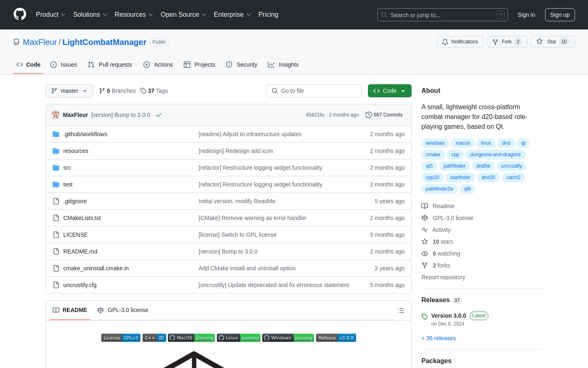588x368 pixels.
Task: Open the .gitignore file
Action: (x=75, y=201)
